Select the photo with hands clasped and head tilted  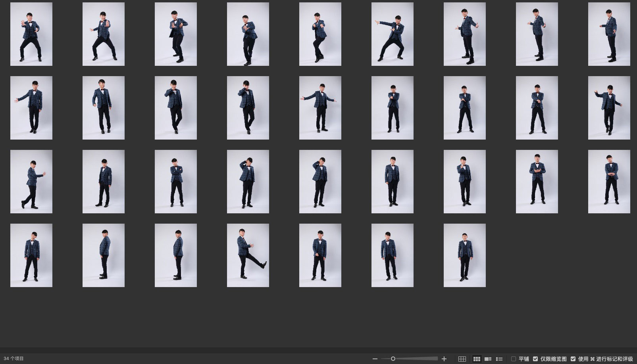coord(609,181)
